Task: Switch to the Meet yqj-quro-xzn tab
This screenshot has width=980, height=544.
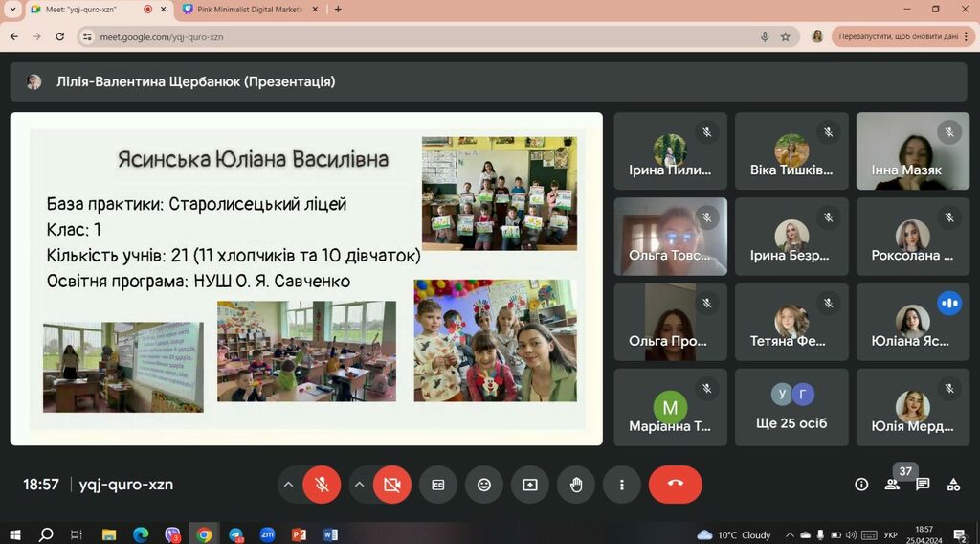Action: pyautogui.click(x=100, y=10)
